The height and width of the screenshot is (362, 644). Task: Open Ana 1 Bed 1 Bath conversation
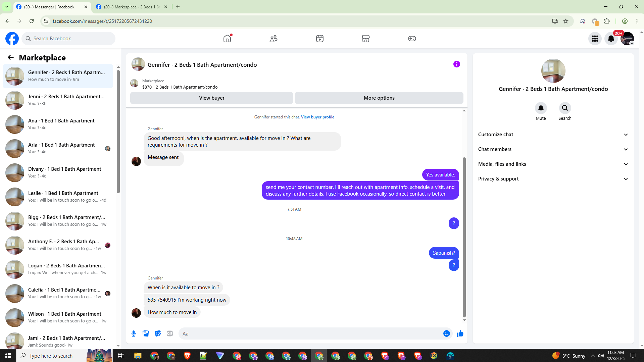tap(58, 124)
